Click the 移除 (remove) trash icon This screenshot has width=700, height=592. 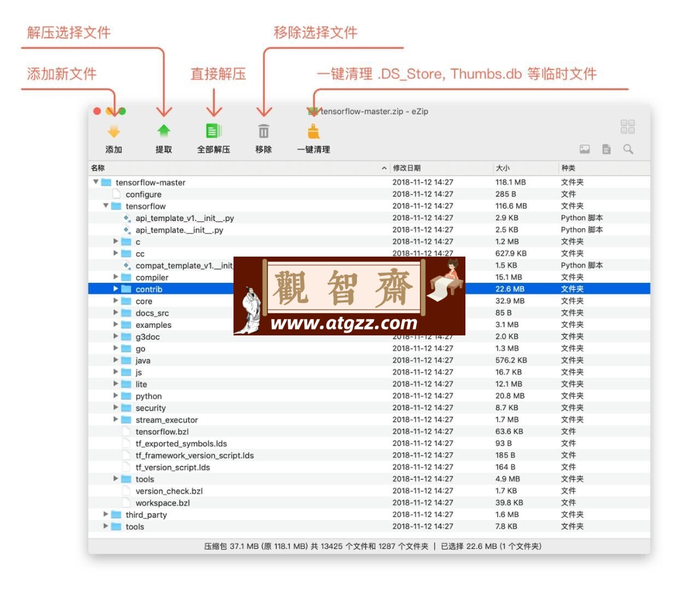tap(264, 131)
